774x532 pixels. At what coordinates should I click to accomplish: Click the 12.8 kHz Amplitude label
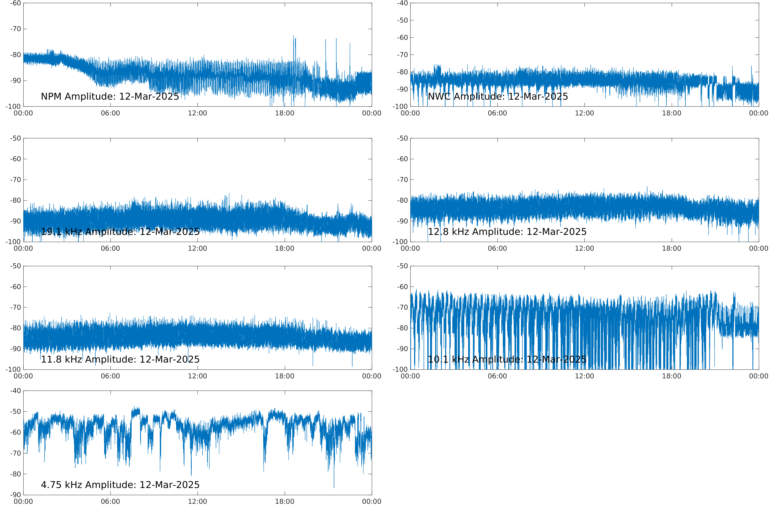[507, 232]
